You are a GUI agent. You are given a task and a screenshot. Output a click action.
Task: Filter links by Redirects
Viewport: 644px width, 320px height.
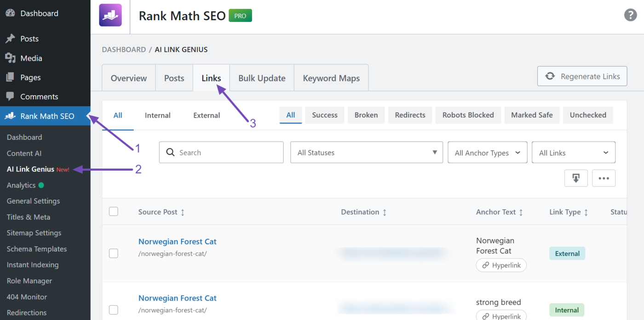tap(410, 115)
